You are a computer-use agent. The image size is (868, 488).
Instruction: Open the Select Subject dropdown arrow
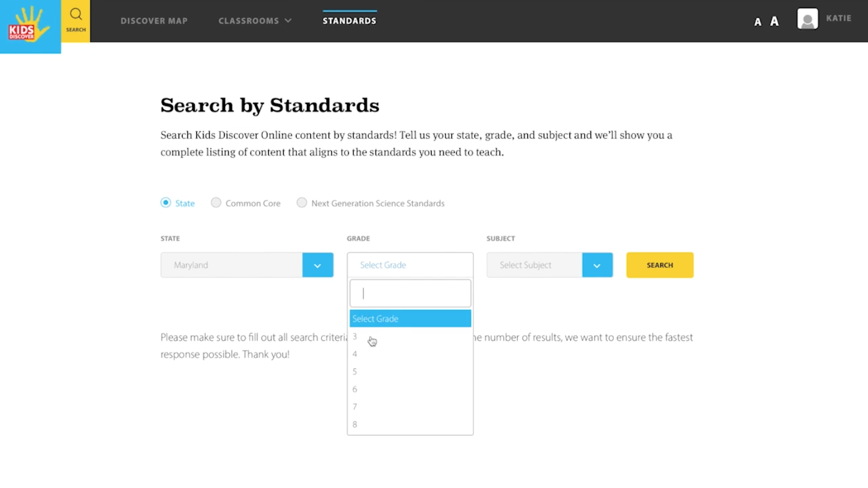tap(597, 265)
